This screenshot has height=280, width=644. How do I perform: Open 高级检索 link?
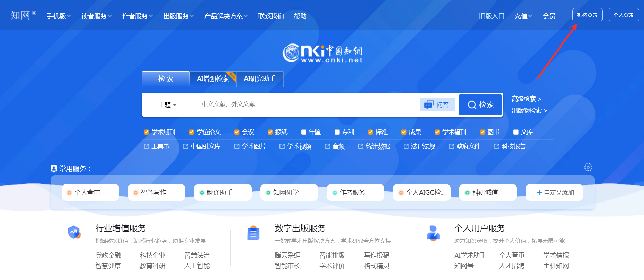(526, 99)
